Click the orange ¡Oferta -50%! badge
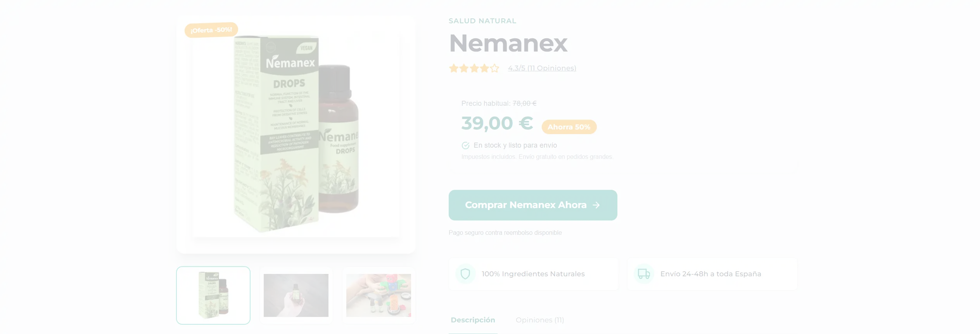Viewport: 980px width, 334px height. pyautogui.click(x=211, y=29)
